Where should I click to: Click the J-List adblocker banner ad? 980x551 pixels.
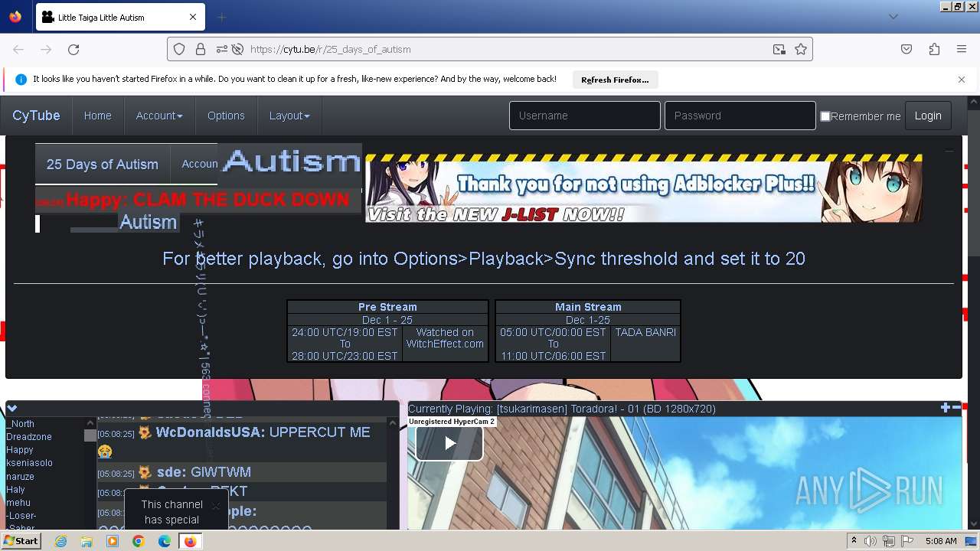coord(643,188)
